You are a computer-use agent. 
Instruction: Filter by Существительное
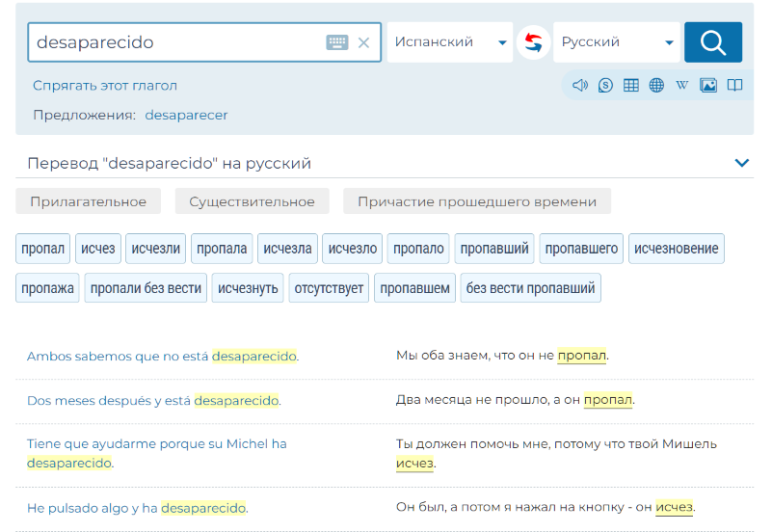(252, 201)
